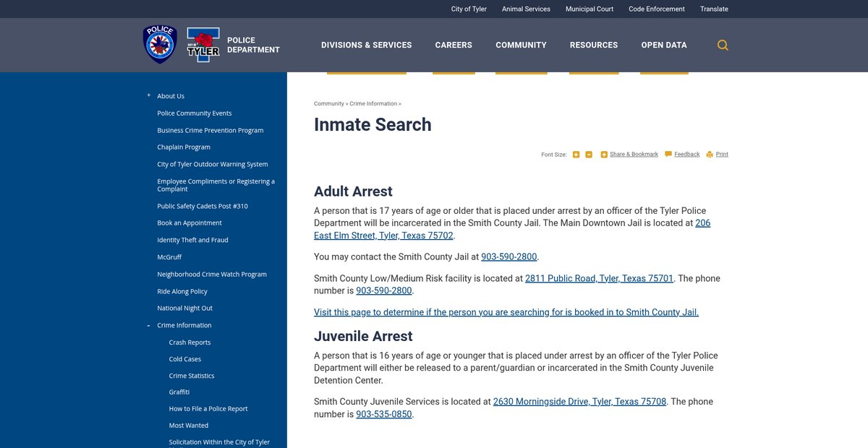Click the search magnifier icon
The image size is (868, 448).
point(723,45)
